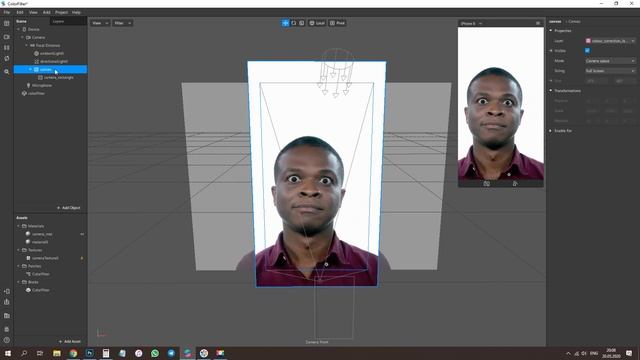Open Telegram from the taskbar

[x=171, y=353]
